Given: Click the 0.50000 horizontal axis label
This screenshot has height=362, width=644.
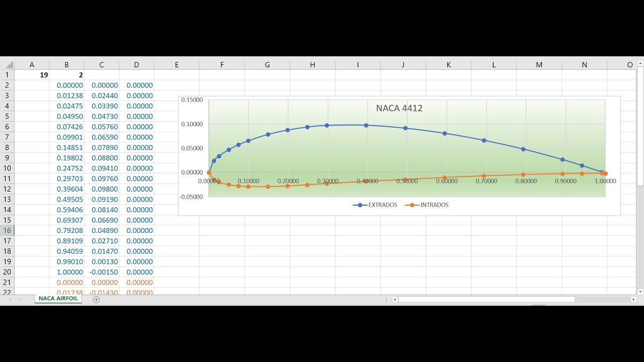Looking at the screenshot, I should pos(407,181).
